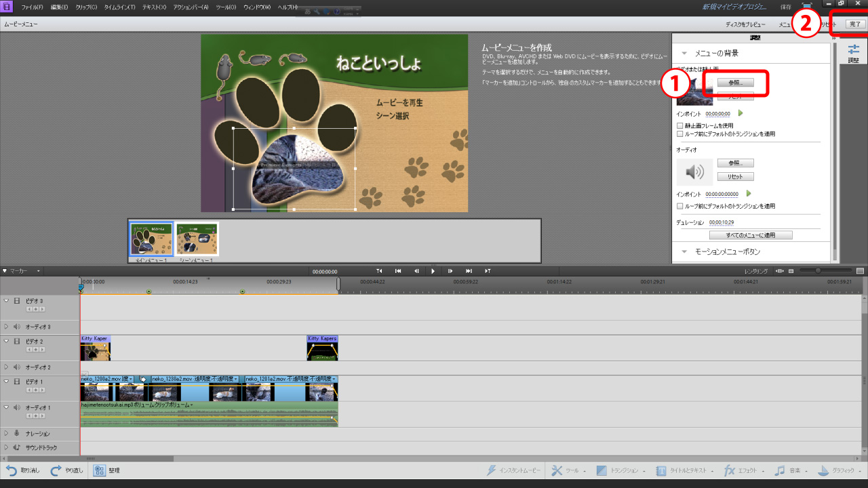Check video ループ前にデフォルトのトランジションを適用 option

point(680,134)
